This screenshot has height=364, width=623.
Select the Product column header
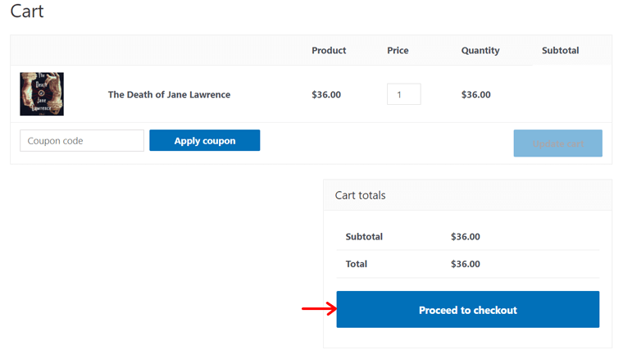tap(329, 50)
